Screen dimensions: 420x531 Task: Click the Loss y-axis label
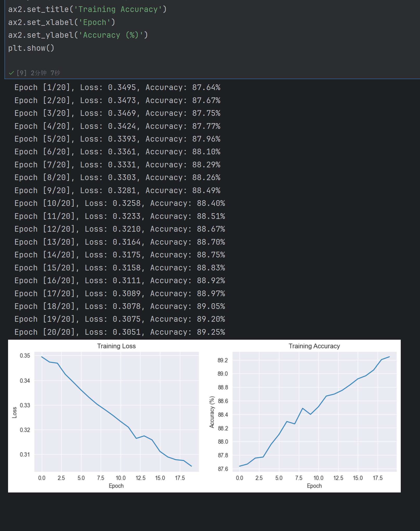(x=15, y=412)
